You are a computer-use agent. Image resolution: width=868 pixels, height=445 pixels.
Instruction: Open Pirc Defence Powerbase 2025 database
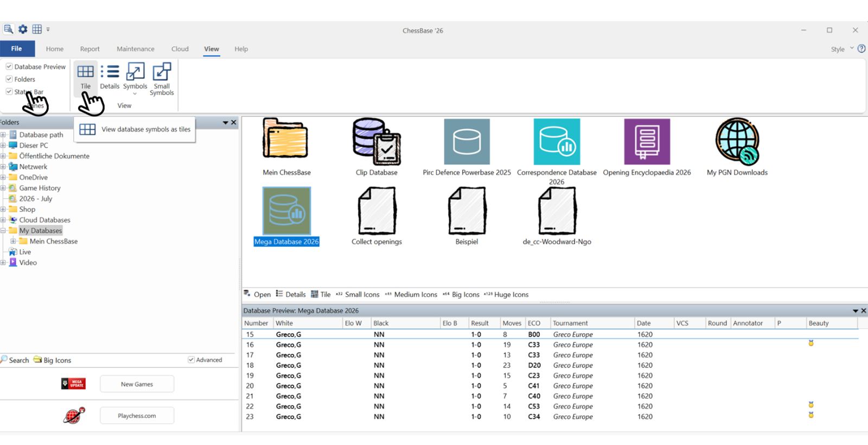467,142
